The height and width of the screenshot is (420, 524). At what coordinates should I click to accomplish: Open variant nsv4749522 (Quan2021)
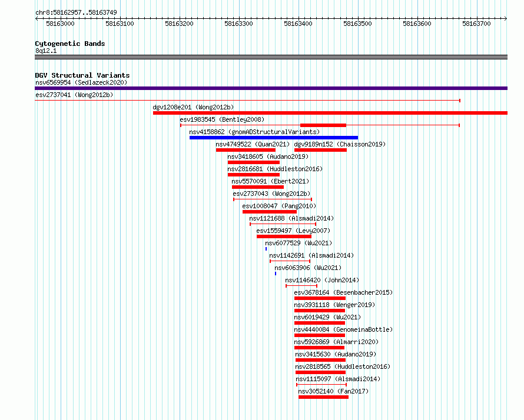click(x=253, y=144)
